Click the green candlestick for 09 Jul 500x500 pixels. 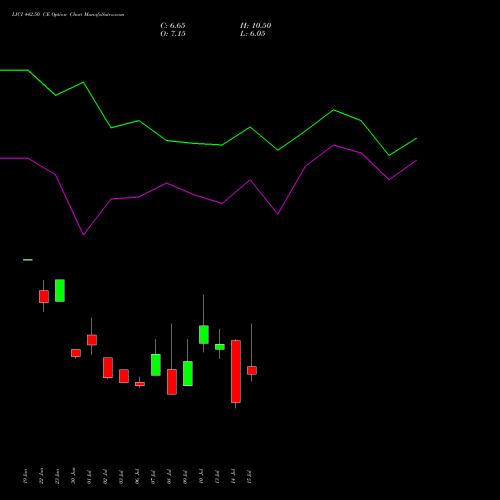coord(188,373)
